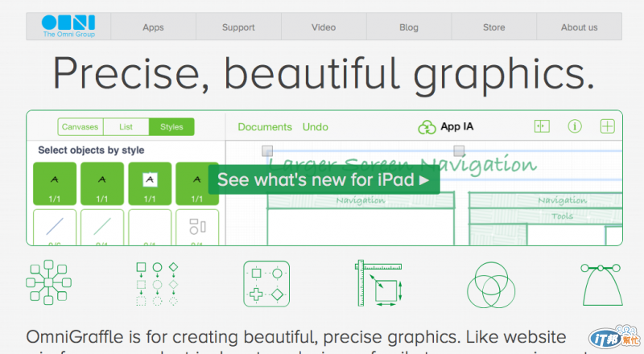Screen dimensions: 644x354
Task: Click the App IA document title
Action: coord(457,126)
